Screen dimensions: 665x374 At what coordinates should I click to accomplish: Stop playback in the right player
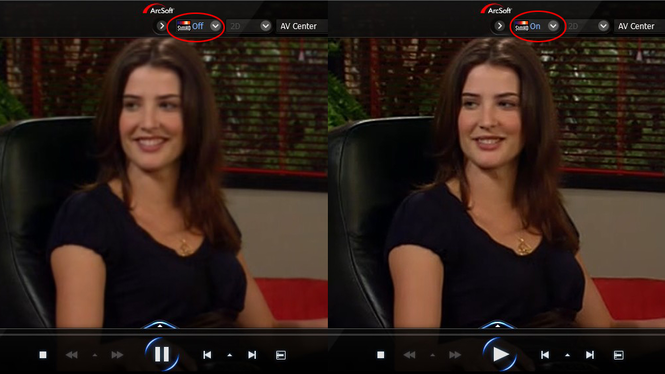tap(380, 354)
